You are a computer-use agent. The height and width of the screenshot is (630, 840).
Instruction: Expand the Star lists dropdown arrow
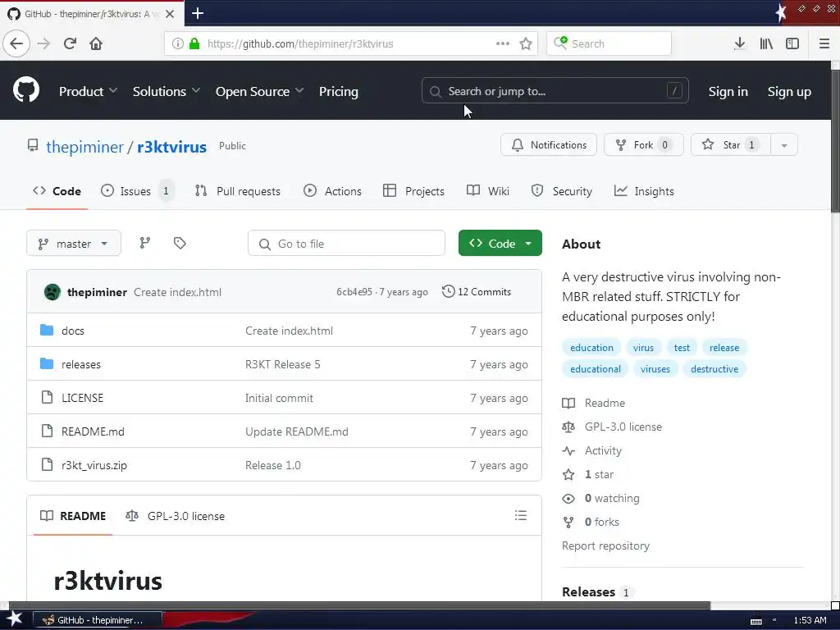(x=783, y=144)
